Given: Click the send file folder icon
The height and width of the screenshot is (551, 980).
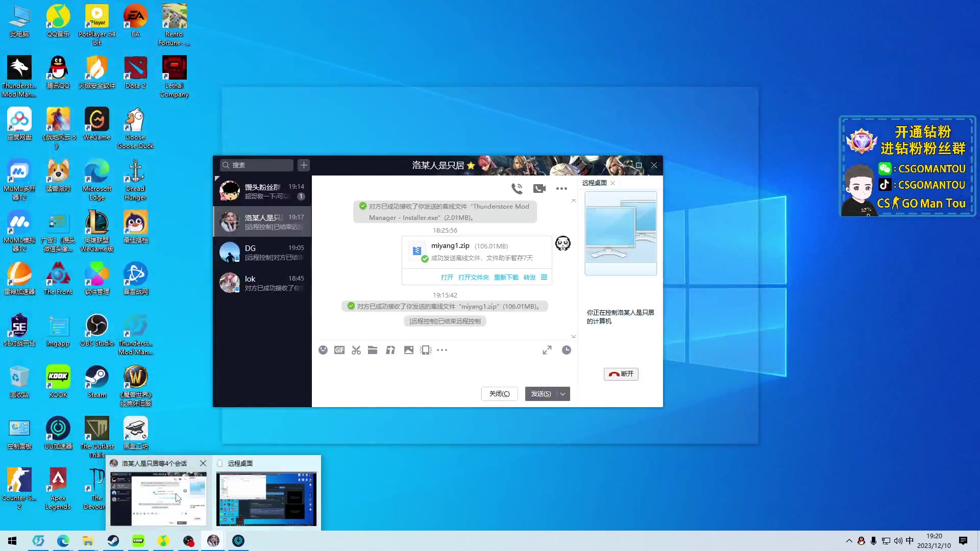Looking at the screenshot, I should (373, 350).
